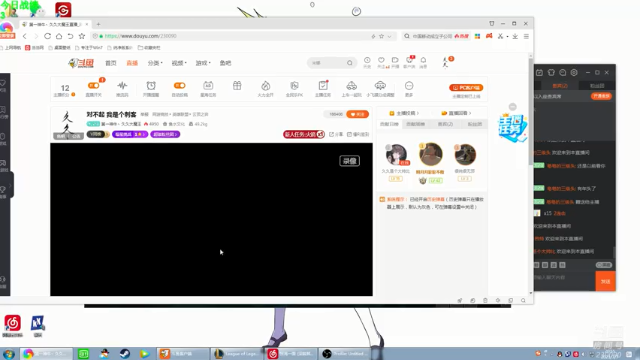Open the 首页 nav item

tap(111, 63)
